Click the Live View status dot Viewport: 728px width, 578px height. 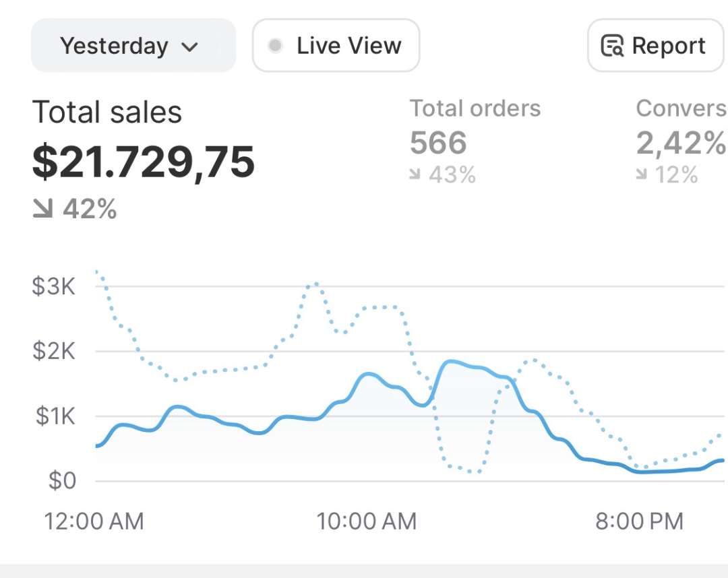(275, 46)
